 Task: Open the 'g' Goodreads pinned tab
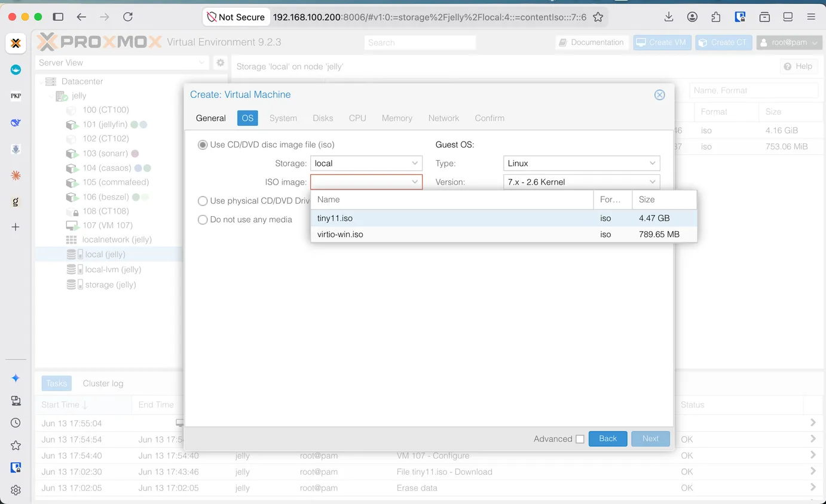(16, 202)
